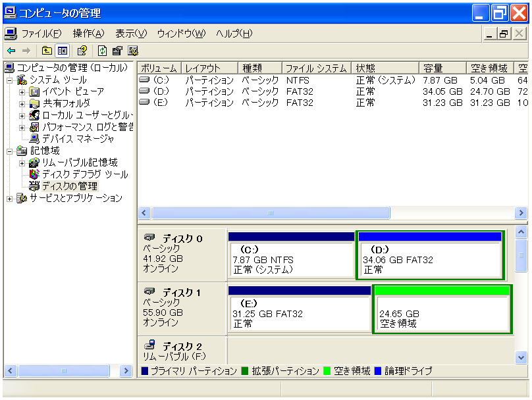532x400 pixels.
Task: Open the 表示(V) menu
Action: click(x=131, y=34)
